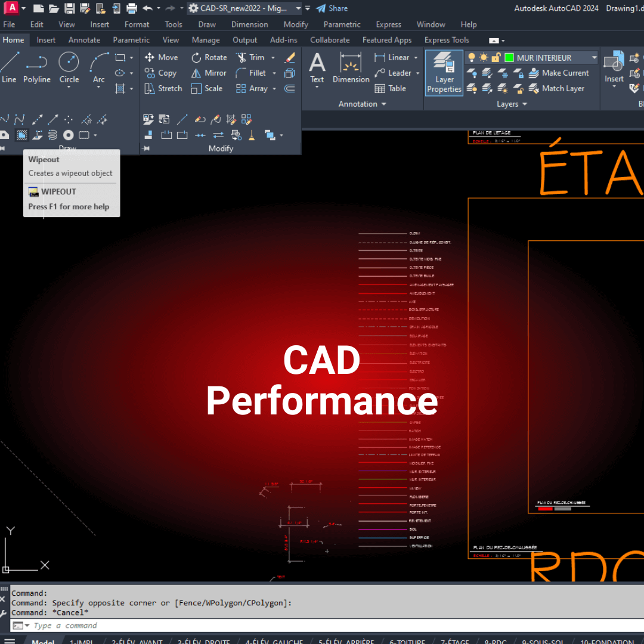Click the Reverse icon in Modify panel
This screenshot has width=644, height=644.
pyautogui.click(x=218, y=135)
